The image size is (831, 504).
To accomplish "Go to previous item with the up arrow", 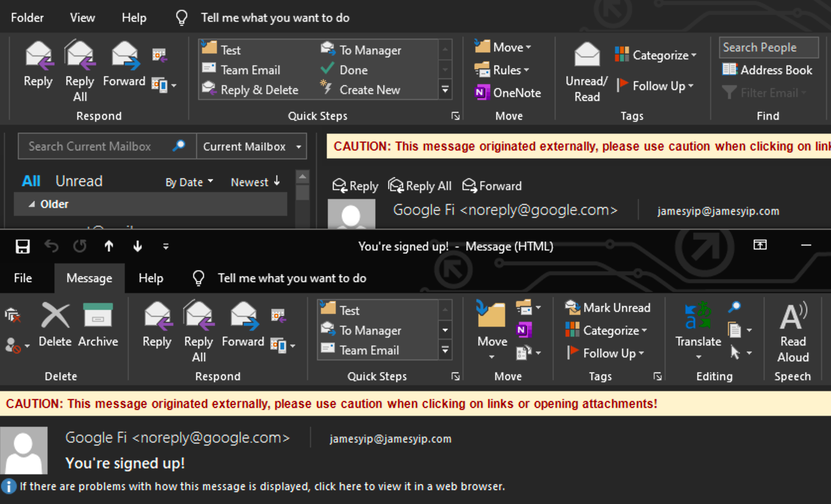I will [x=109, y=246].
